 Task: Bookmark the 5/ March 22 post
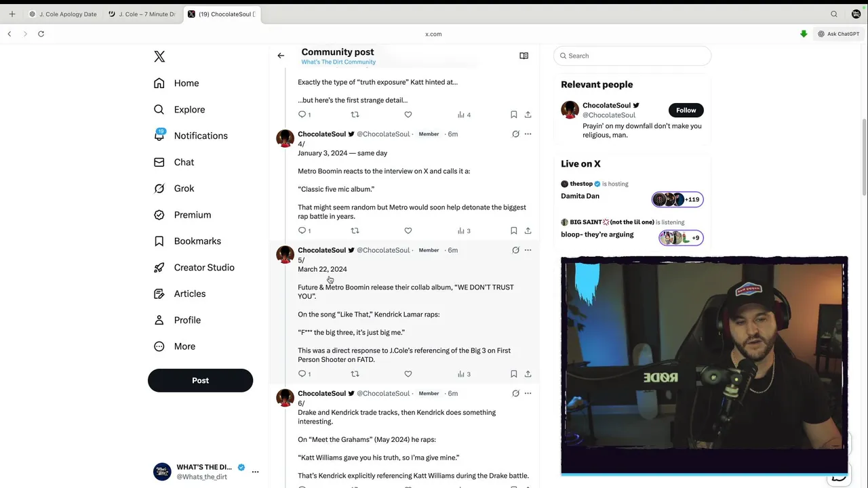coord(513,374)
